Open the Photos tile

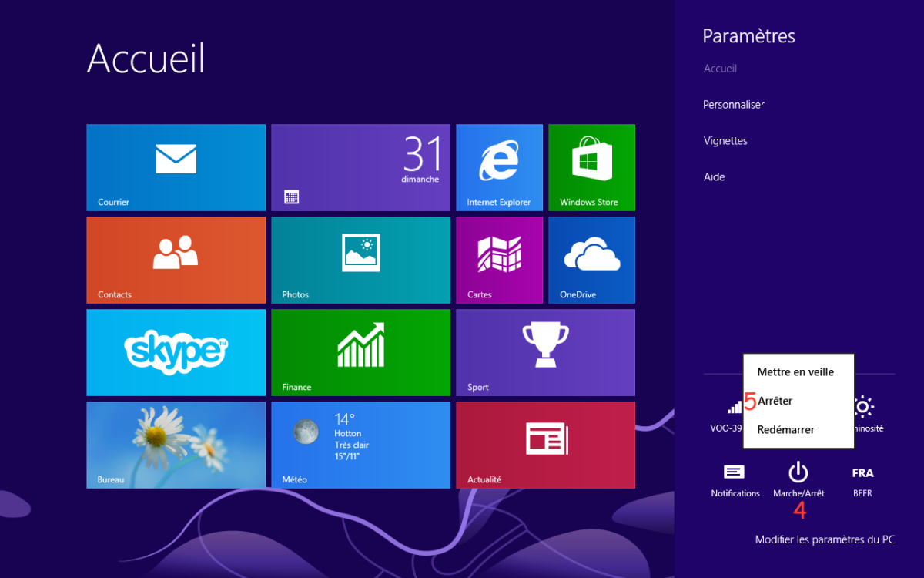click(x=360, y=260)
